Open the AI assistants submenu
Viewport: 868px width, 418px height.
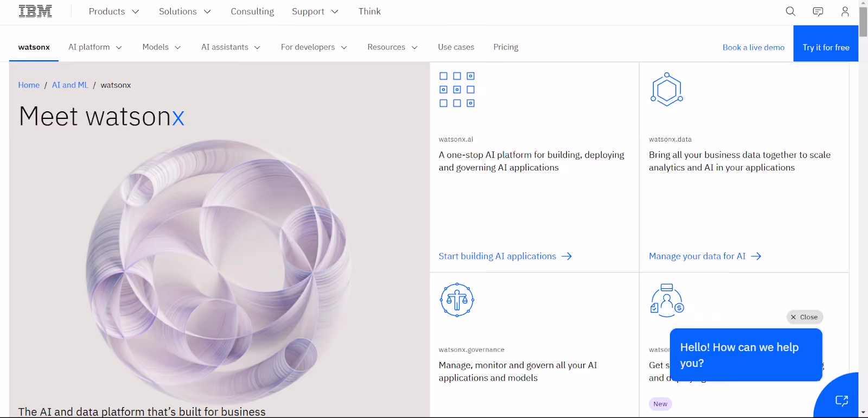(x=231, y=47)
